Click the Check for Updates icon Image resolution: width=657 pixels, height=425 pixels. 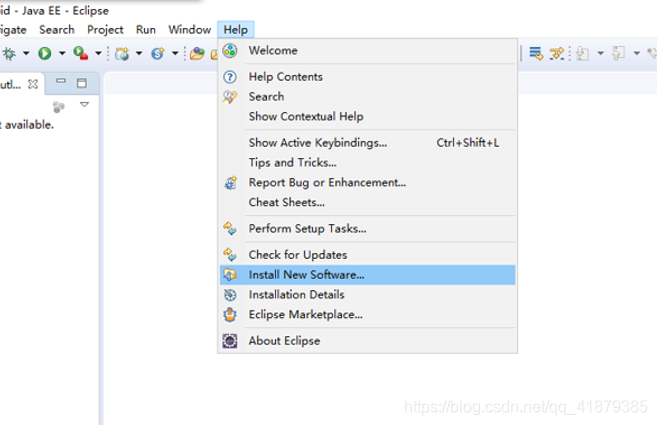click(230, 255)
